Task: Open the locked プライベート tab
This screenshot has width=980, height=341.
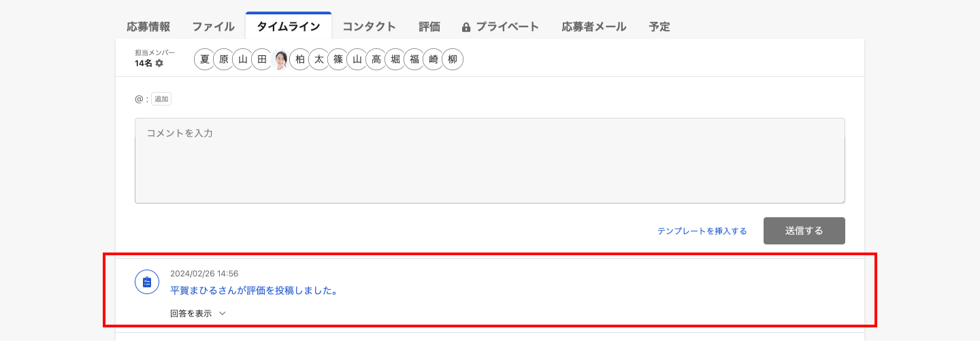Action: 500,27
